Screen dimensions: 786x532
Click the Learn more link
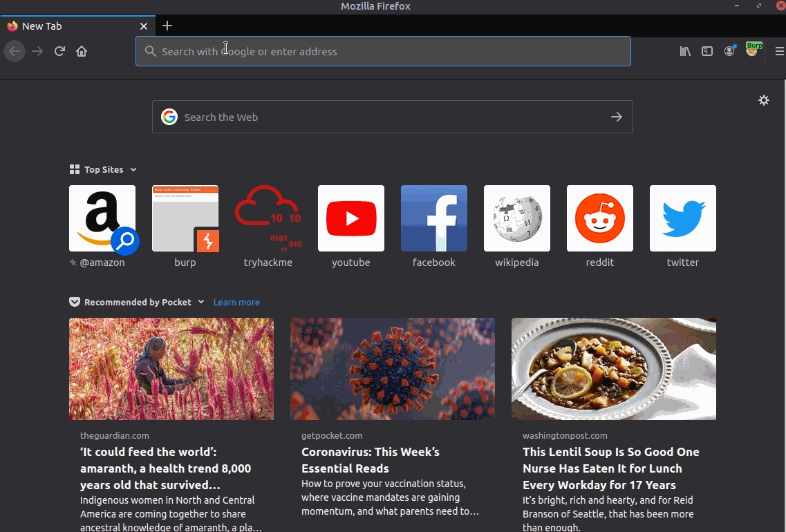coord(236,303)
